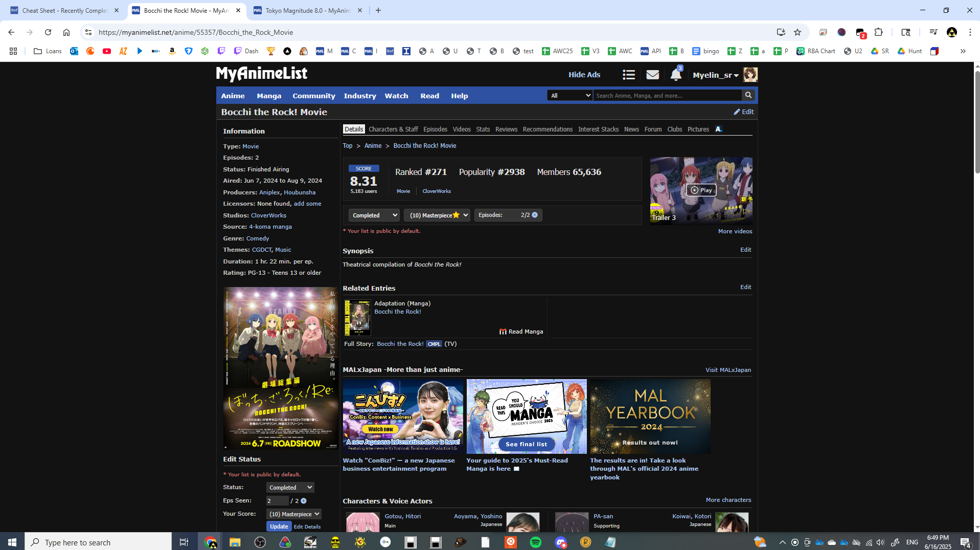Open File Explorer from the taskbar
This screenshot has height=550, width=980.
tap(235, 542)
